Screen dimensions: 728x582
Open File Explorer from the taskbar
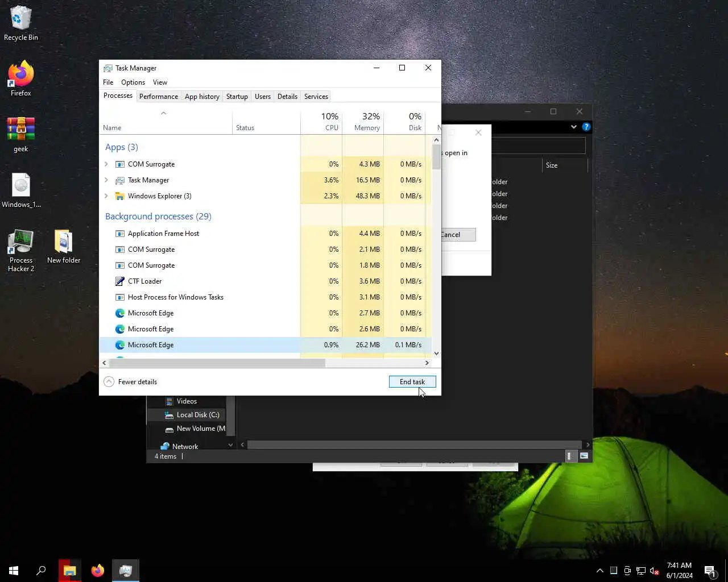tap(70, 570)
